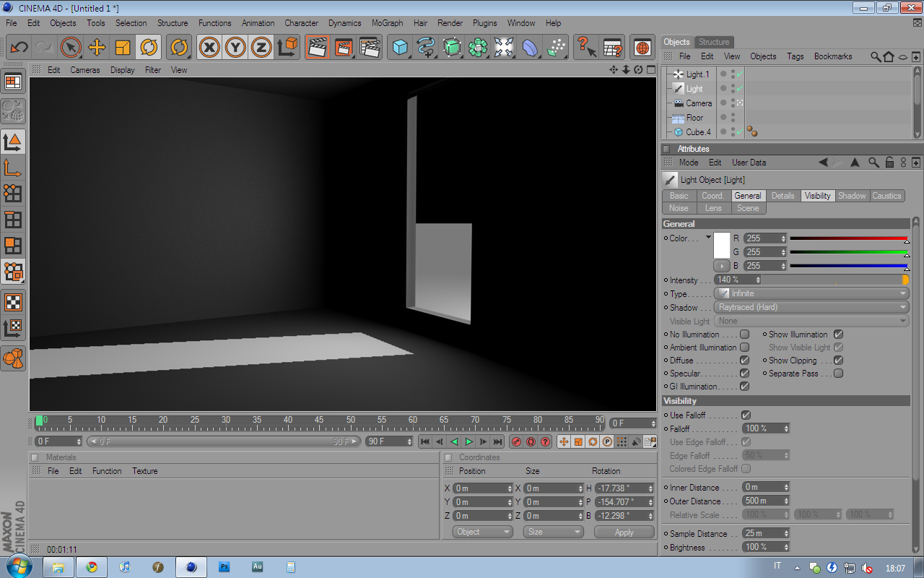Click Render Active View clapperboard icon
This screenshot has width=924, height=578.
(x=317, y=48)
